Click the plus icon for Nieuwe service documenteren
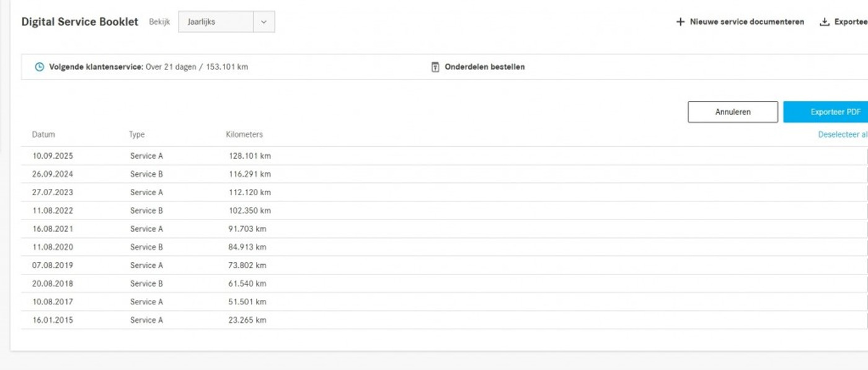Screen dimensions: 868x370 (x=680, y=22)
